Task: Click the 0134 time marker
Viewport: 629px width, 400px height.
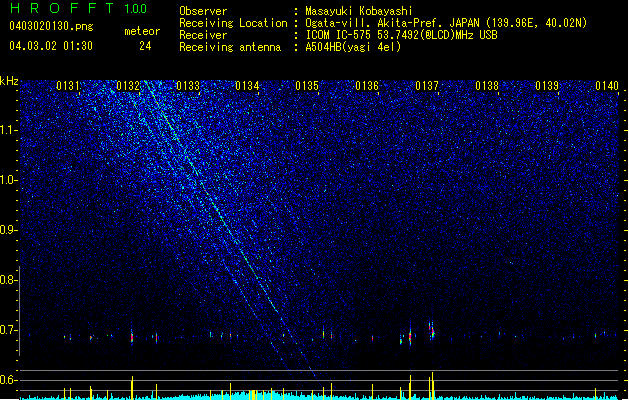Action: click(x=248, y=86)
